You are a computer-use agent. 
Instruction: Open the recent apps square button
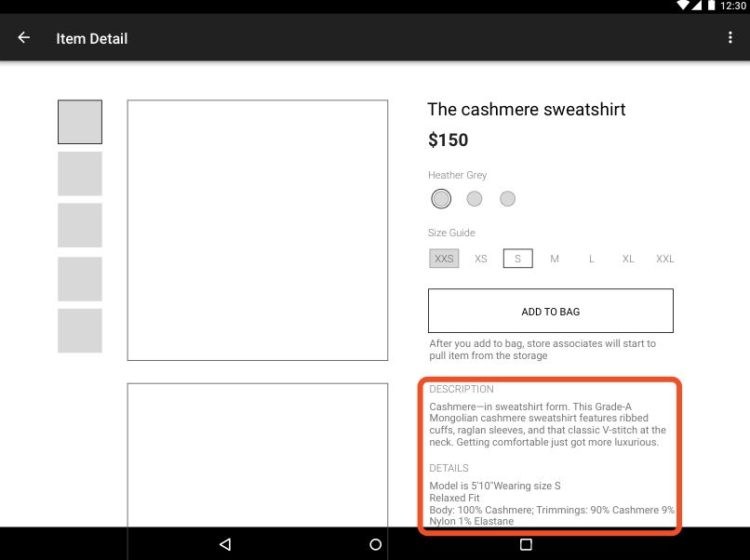point(526,544)
